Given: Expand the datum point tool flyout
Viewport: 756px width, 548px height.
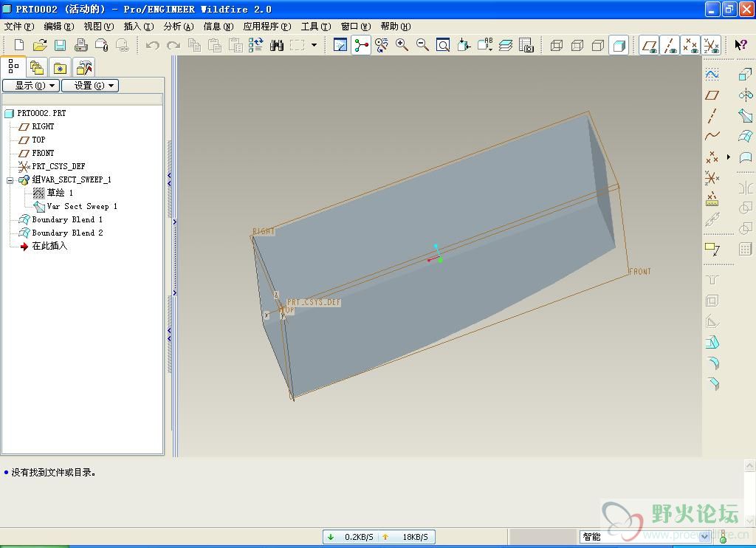Looking at the screenshot, I should (729, 157).
